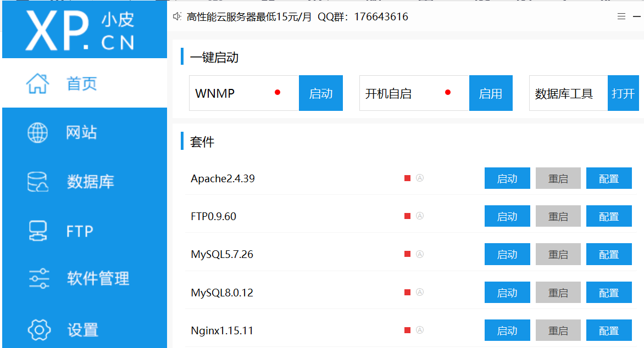Click the MySQL8.0.12 label
This screenshot has width=644, height=348.
pos(222,293)
